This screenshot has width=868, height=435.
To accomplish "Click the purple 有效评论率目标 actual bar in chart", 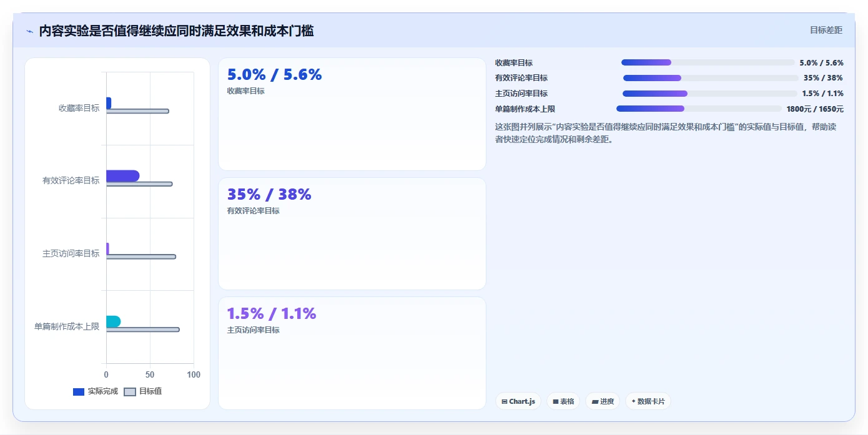I will click(x=122, y=176).
